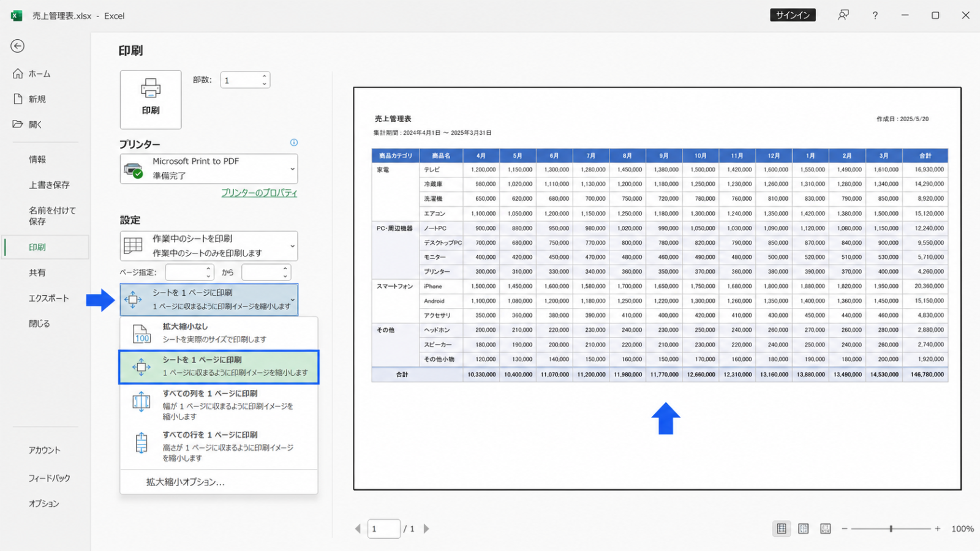Click the print preview page

657,288
